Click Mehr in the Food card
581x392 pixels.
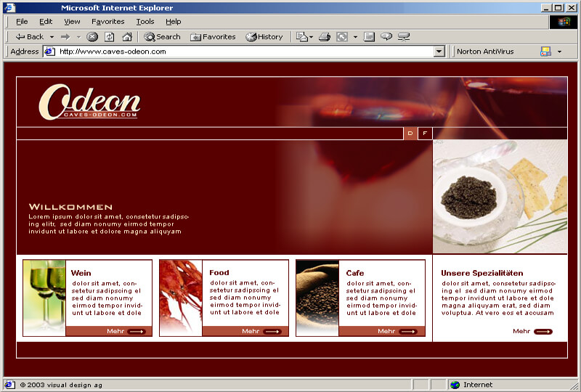click(x=261, y=331)
